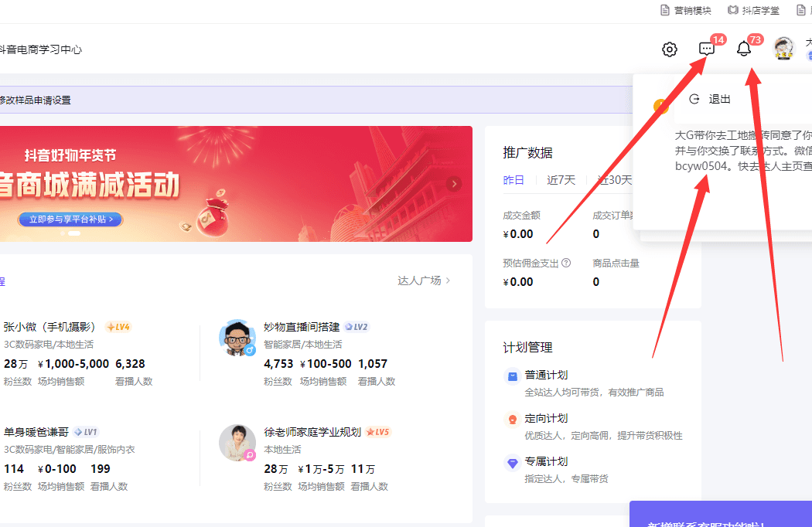Click 徐老师's ¥1万-5万 sales value
This screenshot has width=812, height=527.
coord(321,469)
